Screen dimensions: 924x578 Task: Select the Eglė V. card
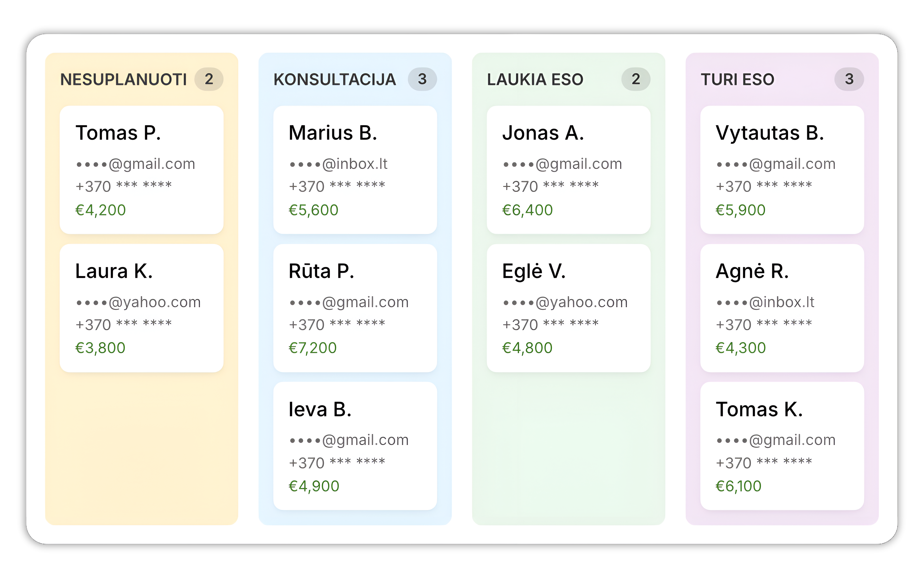click(x=568, y=308)
